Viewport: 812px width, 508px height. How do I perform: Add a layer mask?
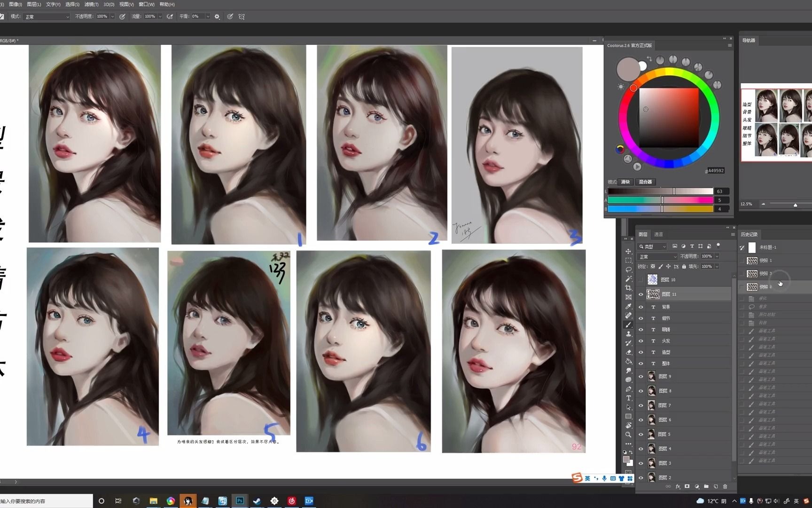(687, 486)
